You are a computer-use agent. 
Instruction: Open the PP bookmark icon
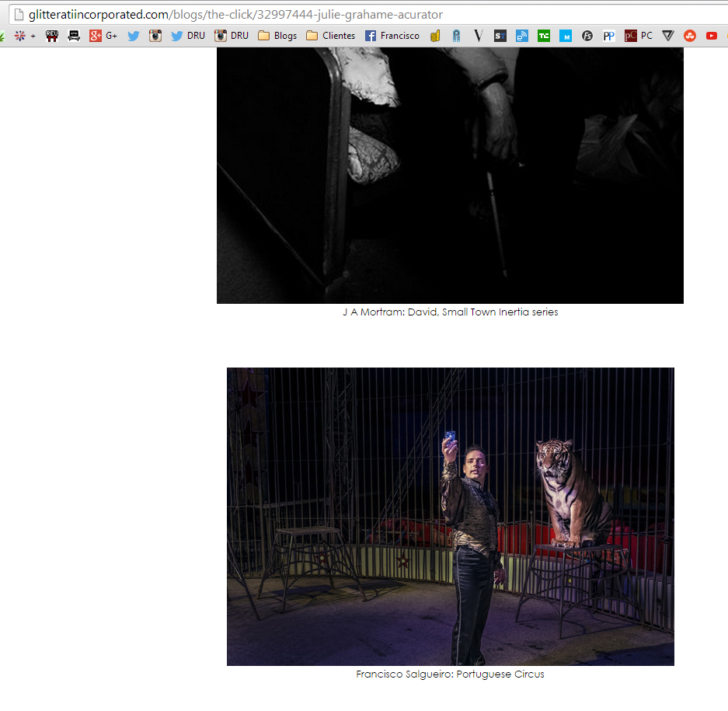click(609, 36)
